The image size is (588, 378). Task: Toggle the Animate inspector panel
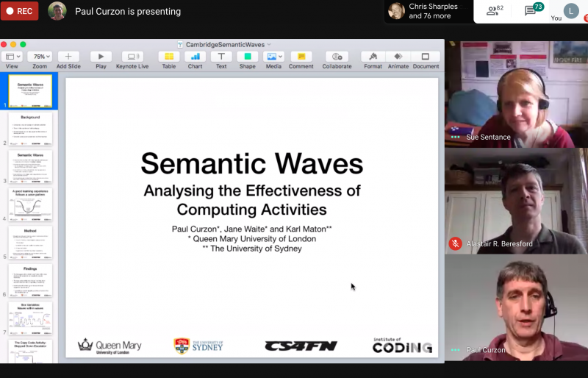click(398, 57)
